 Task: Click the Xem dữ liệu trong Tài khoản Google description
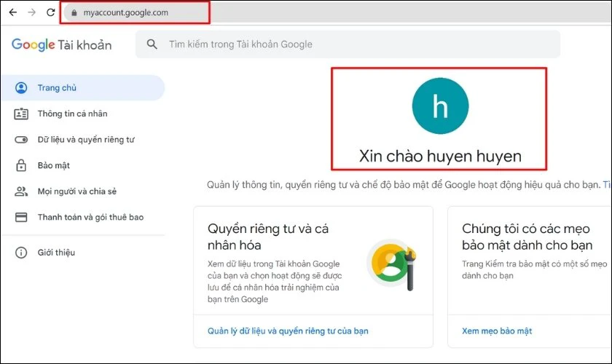pyautogui.click(x=275, y=281)
